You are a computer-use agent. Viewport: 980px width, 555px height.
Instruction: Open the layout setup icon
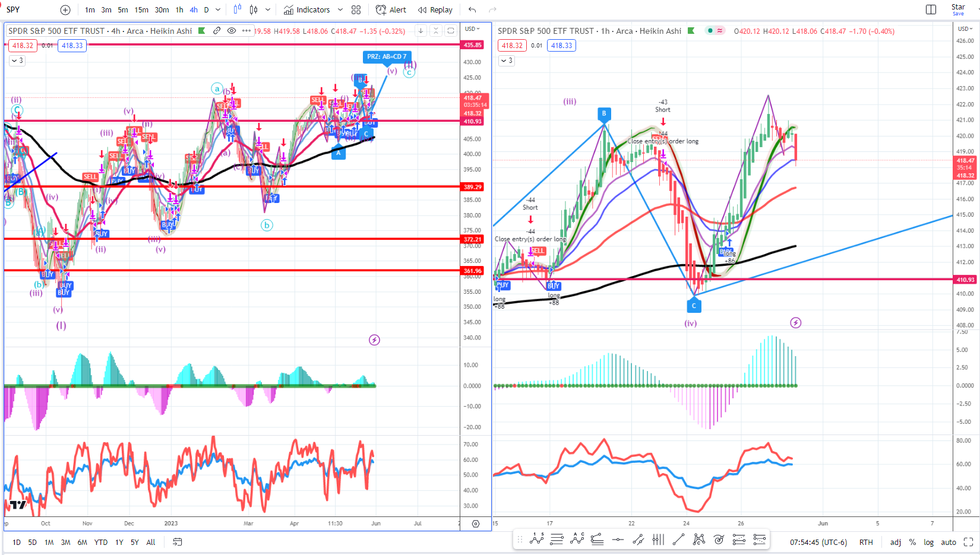pyautogui.click(x=931, y=9)
